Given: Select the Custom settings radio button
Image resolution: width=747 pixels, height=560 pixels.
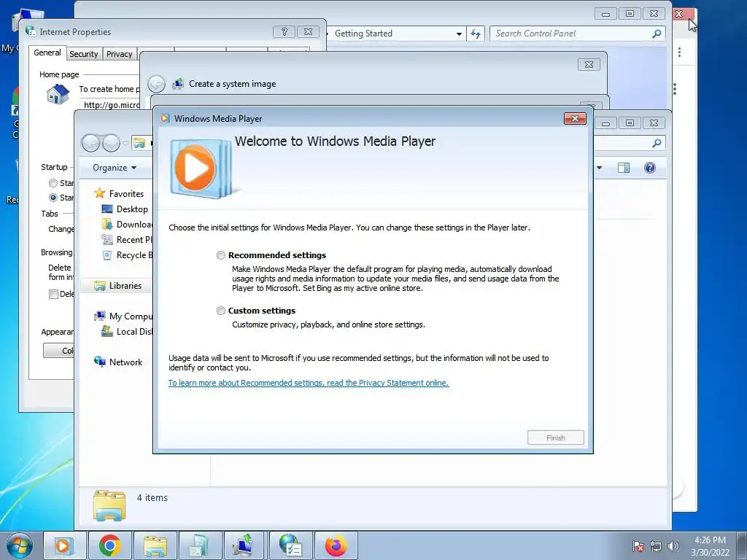Looking at the screenshot, I should 220,311.
